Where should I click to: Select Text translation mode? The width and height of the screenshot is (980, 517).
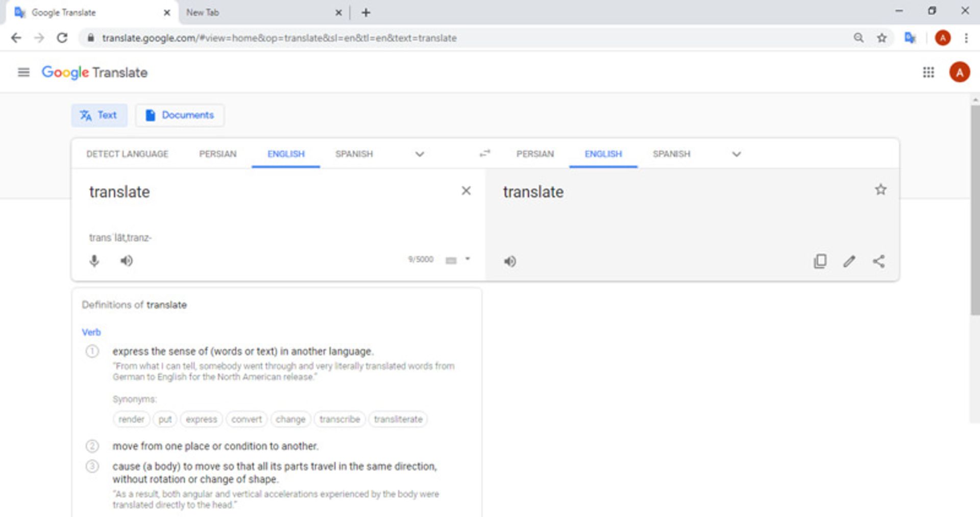(x=99, y=115)
